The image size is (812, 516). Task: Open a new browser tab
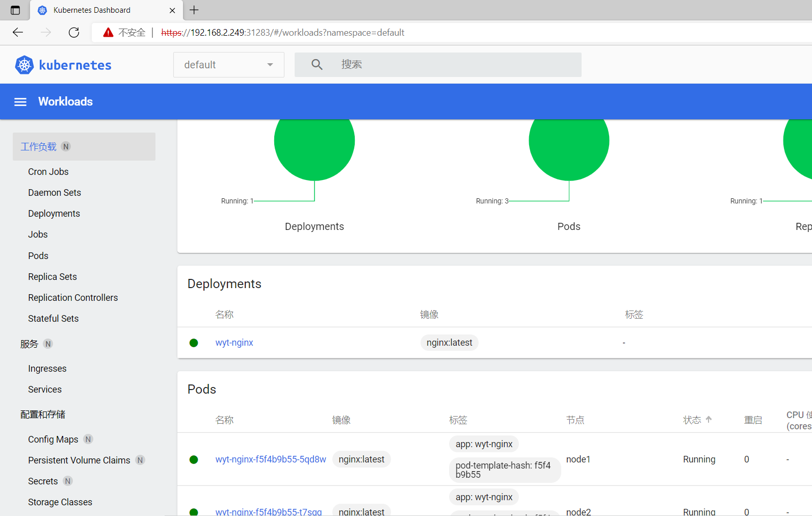[x=194, y=10]
